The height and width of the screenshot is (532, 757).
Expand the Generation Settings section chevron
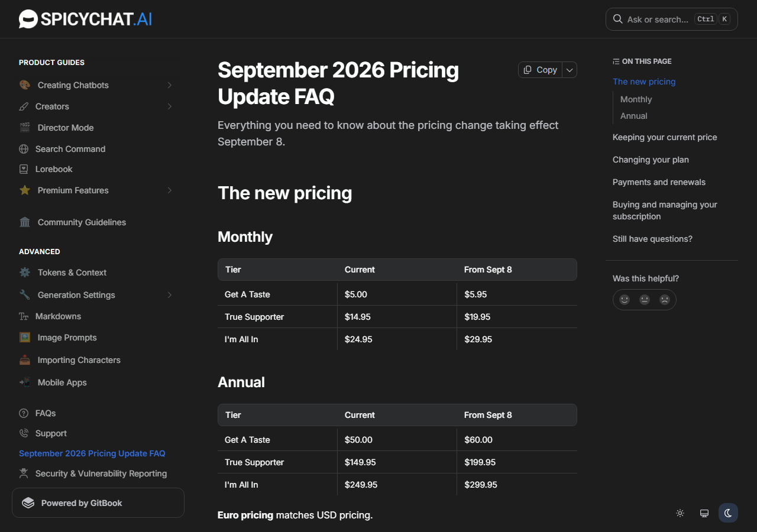click(x=170, y=295)
